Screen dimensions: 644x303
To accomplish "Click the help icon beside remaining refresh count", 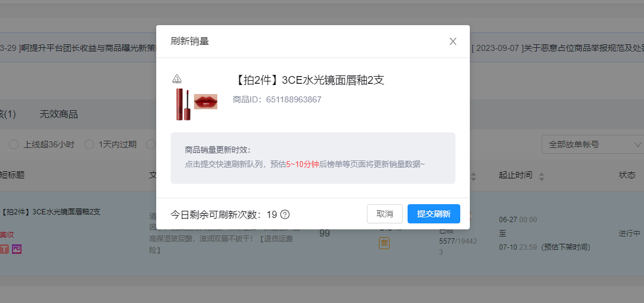I will point(285,214).
